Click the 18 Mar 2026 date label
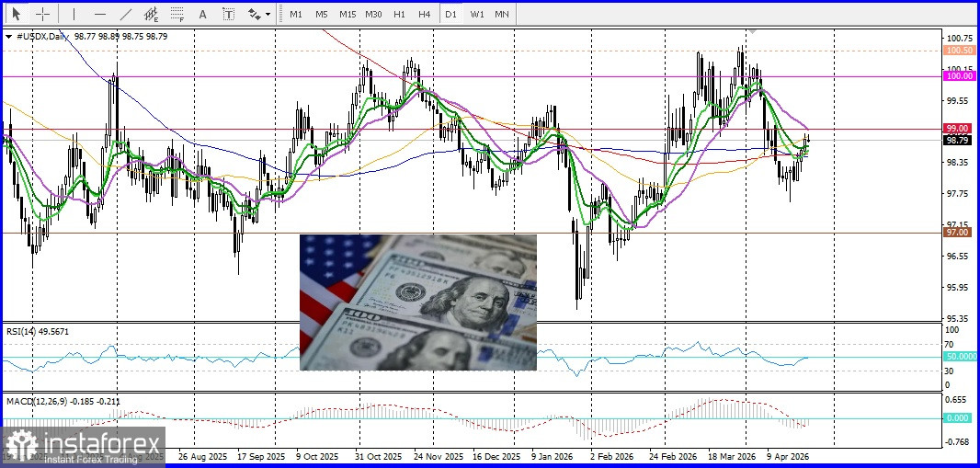 [x=733, y=456]
